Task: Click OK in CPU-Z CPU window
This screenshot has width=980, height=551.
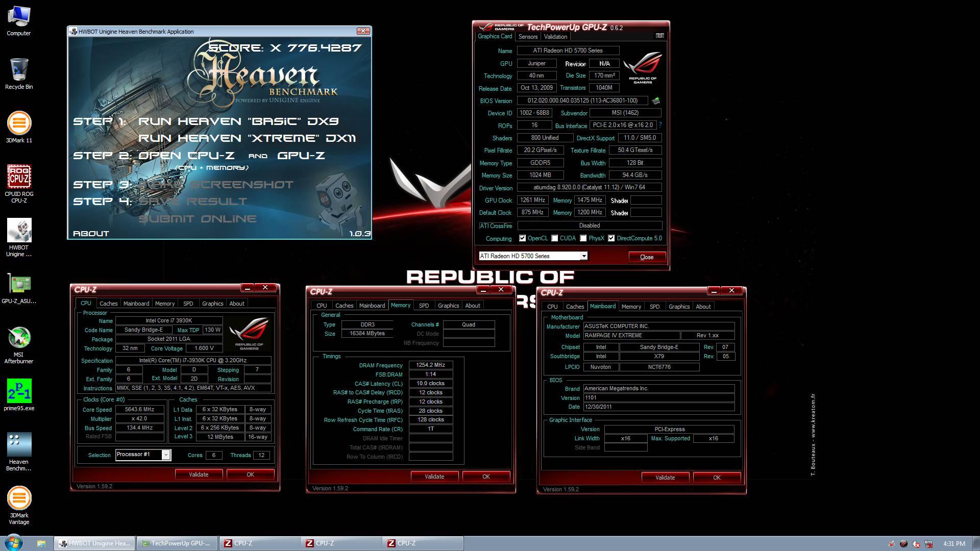Action: (250, 474)
